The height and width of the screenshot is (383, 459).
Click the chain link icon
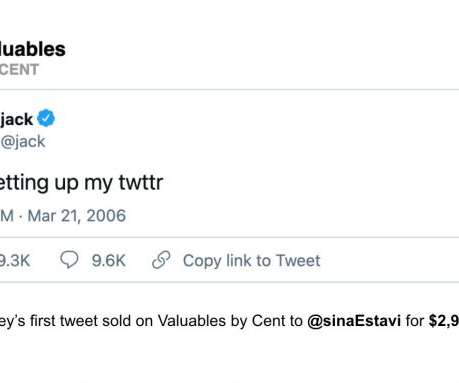161,260
